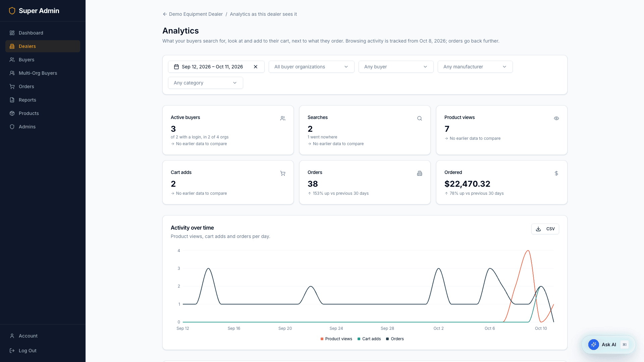Viewport: 644px width, 362px height.
Task: Click the Account user icon in sidebar
Action: click(12, 336)
